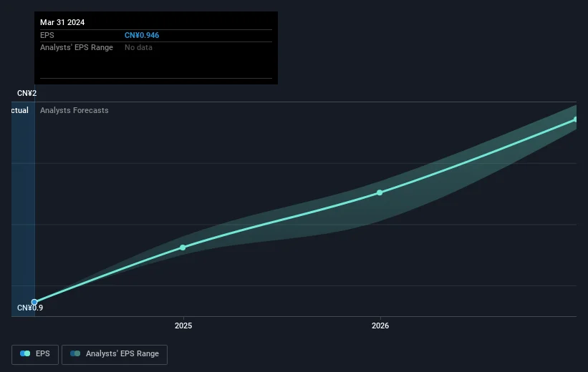Click the CN¥2 y-axis label
588x372 pixels.
pyautogui.click(x=27, y=94)
